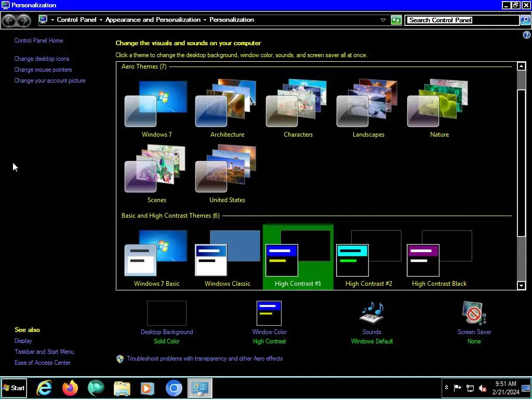Open Taskbar and Start Menu link
The width and height of the screenshot is (532, 399).
coord(44,352)
